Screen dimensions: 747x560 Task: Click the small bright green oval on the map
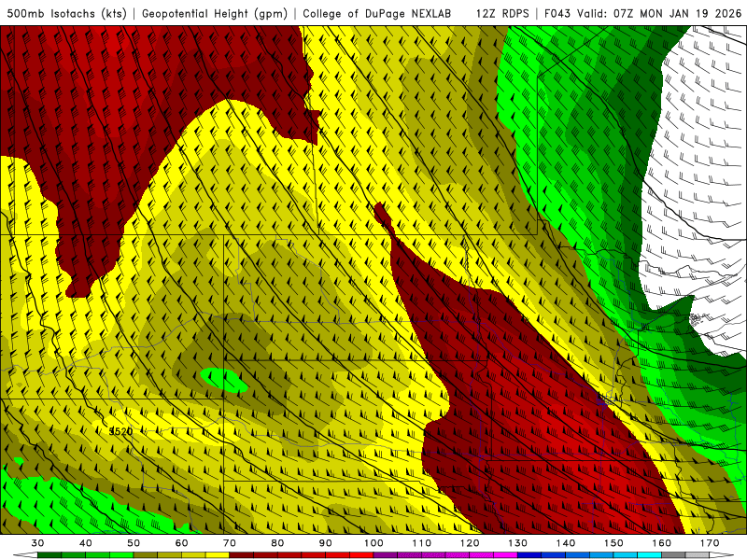[x=224, y=380]
